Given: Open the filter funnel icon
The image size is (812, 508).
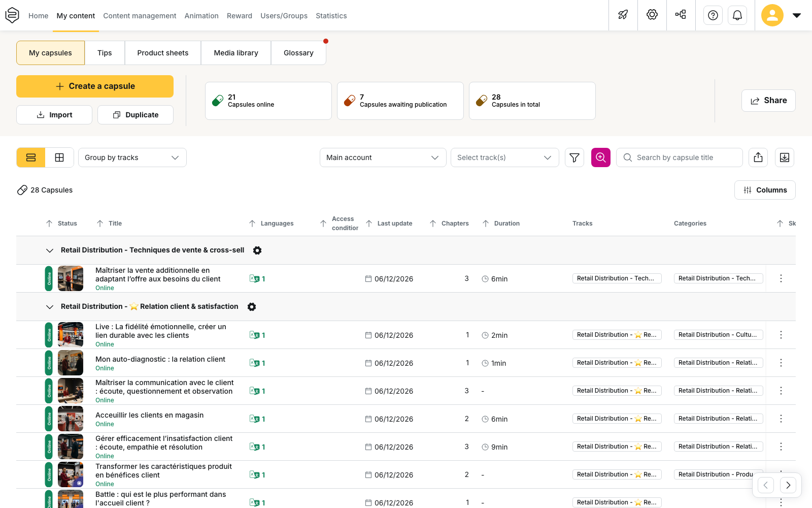Looking at the screenshot, I should 574,157.
